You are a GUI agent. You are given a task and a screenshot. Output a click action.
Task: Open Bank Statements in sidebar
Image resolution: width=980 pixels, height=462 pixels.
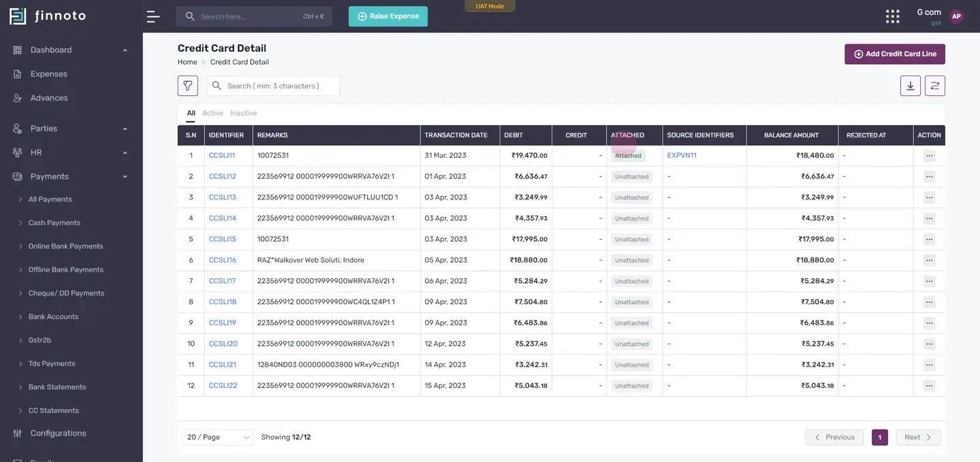[x=57, y=387]
